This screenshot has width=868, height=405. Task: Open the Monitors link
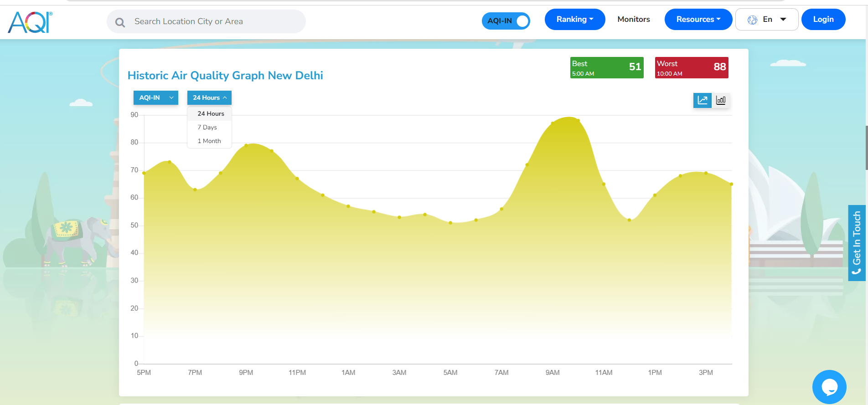point(634,19)
